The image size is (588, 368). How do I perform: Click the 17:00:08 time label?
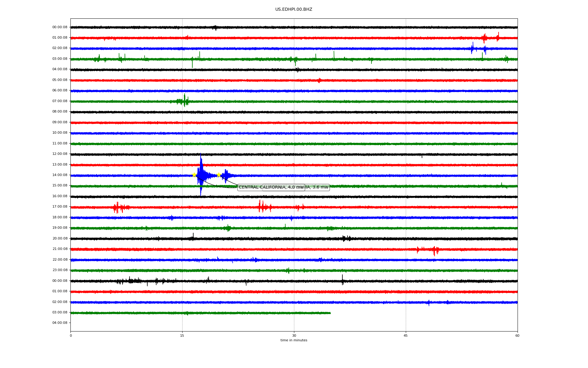60,207
